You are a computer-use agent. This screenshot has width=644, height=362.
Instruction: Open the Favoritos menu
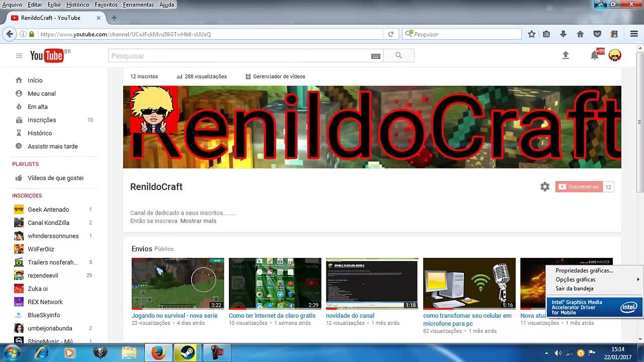(106, 5)
